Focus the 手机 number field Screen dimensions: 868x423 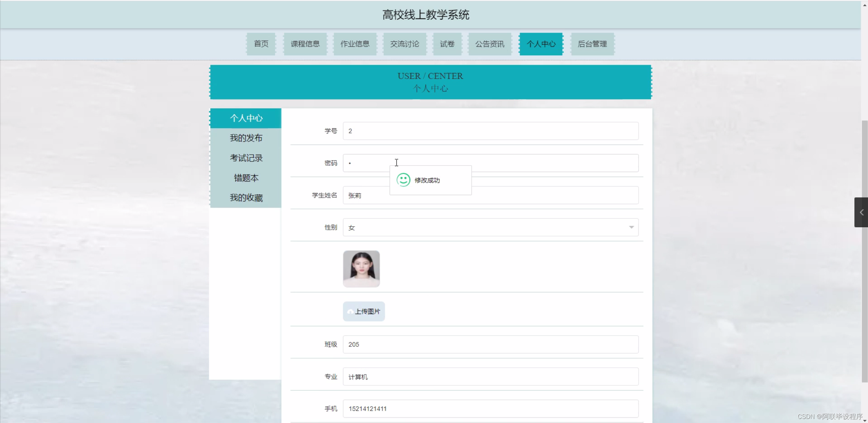(x=490, y=408)
